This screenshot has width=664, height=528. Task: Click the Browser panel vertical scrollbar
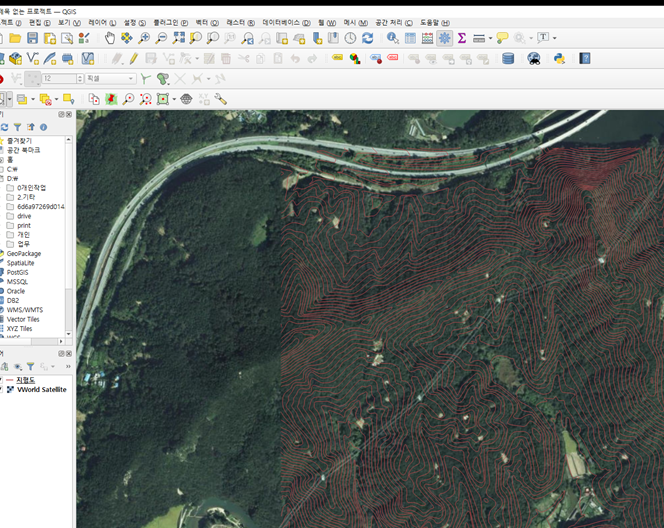tap(69, 236)
